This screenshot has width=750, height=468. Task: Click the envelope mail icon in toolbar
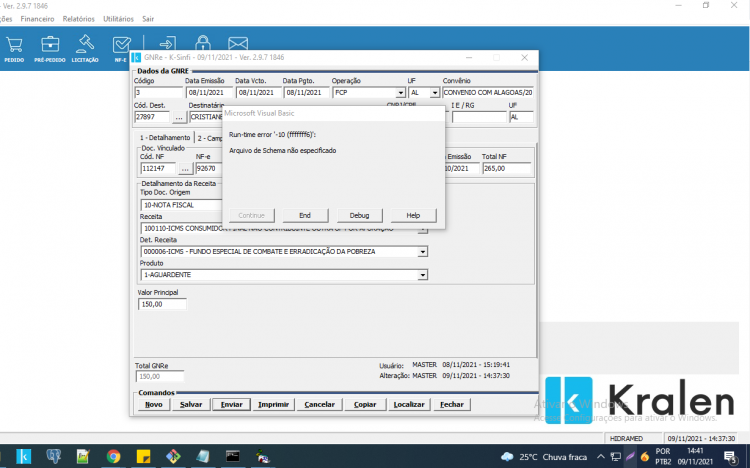[238, 44]
